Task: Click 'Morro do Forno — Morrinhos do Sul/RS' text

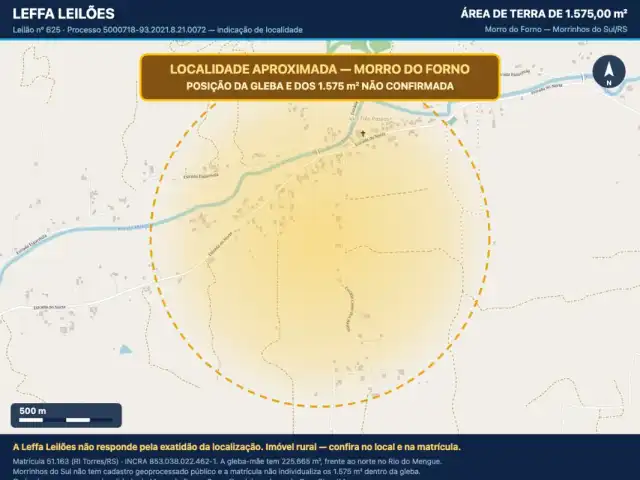Action: coord(556,29)
